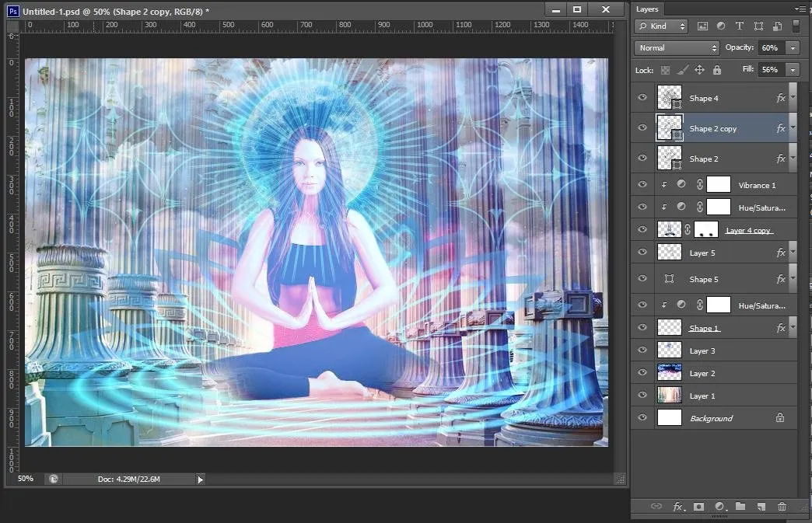Click the Add layer style fx button
The height and width of the screenshot is (523, 812).
pyautogui.click(x=677, y=507)
